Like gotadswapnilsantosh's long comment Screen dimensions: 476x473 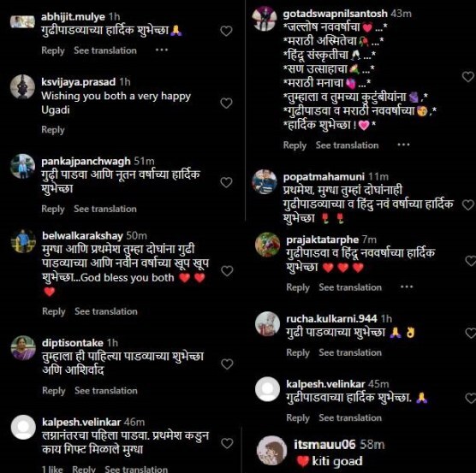(x=467, y=77)
